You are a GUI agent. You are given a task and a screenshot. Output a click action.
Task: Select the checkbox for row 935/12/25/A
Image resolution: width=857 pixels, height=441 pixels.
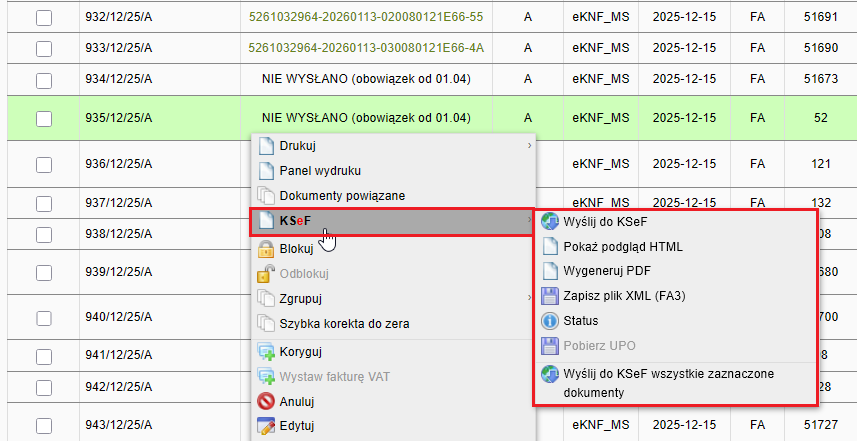[44, 118]
